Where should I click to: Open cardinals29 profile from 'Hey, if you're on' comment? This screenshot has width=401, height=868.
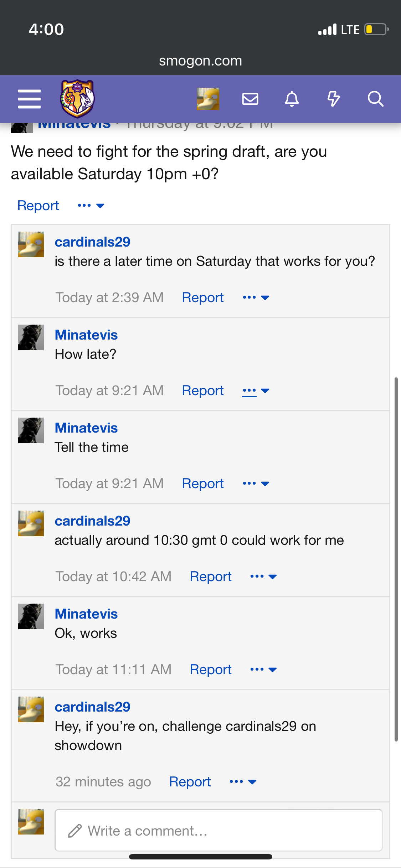tap(93, 707)
